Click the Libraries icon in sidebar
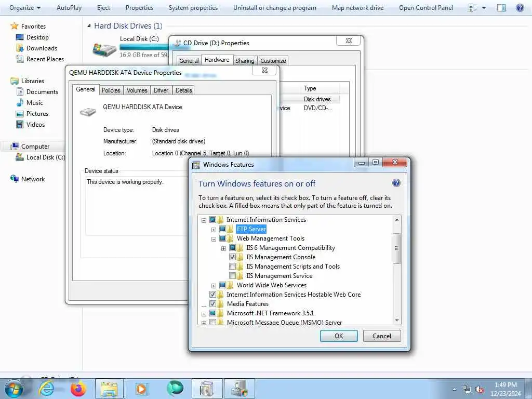Image resolution: width=532 pixels, height=399 pixels. coord(15,81)
